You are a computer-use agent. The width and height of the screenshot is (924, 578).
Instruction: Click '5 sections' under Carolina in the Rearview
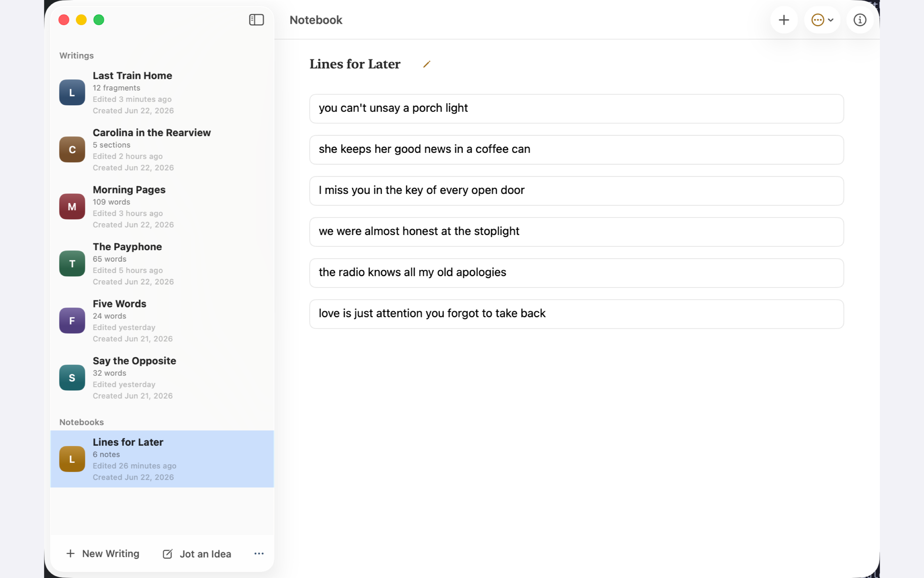pyautogui.click(x=112, y=145)
